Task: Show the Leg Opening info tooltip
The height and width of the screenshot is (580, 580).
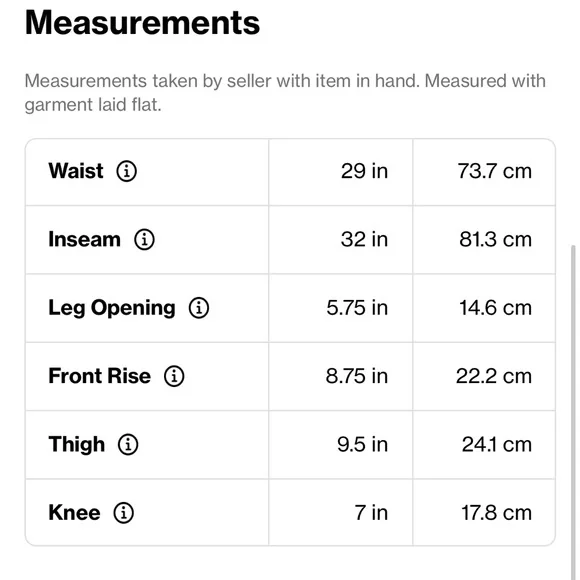Action: pyautogui.click(x=199, y=308)
